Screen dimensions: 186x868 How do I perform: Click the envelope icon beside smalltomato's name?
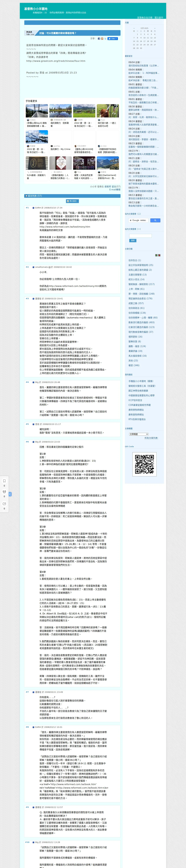tap(50, 267)
